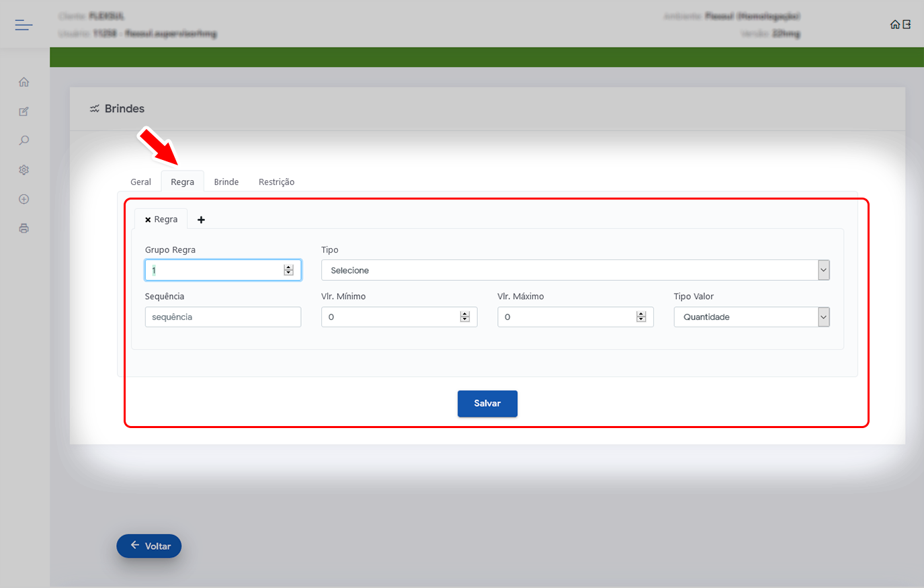Viewport: 924px width, 588px height.
Task: Click the printer icon in the sidebar
Action: [x=24, y=228]
